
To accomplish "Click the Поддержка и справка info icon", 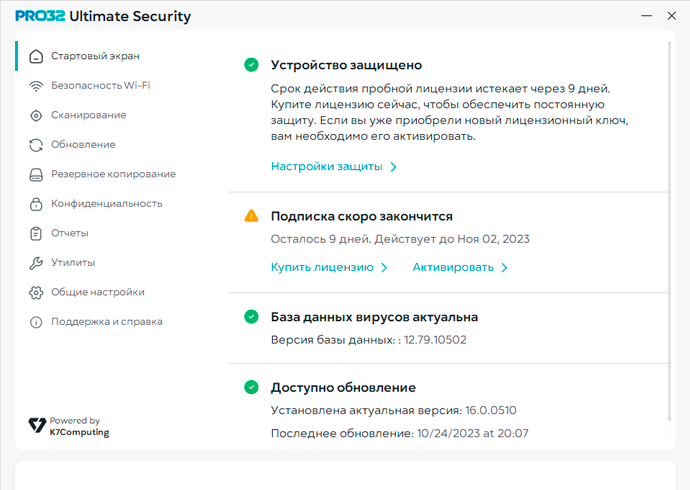I will (36, 322).
